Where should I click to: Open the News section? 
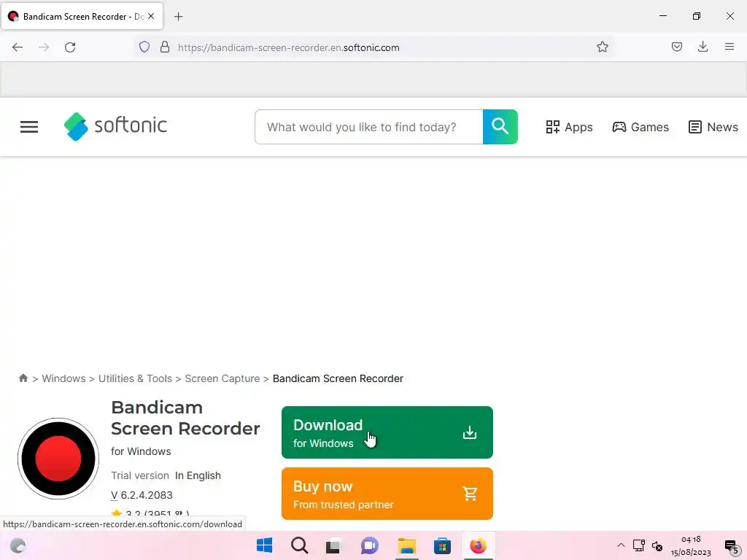tap(713, 127)
